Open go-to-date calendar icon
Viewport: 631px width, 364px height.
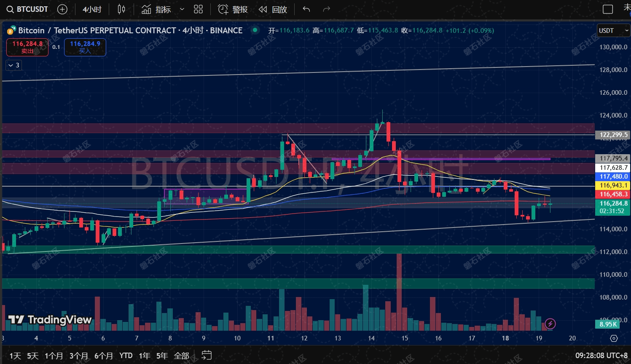[x=206, y=356]
